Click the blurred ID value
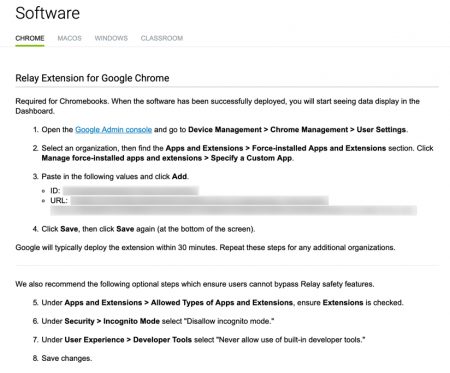Viewport: 450px width, 373px height. [131, 191]
